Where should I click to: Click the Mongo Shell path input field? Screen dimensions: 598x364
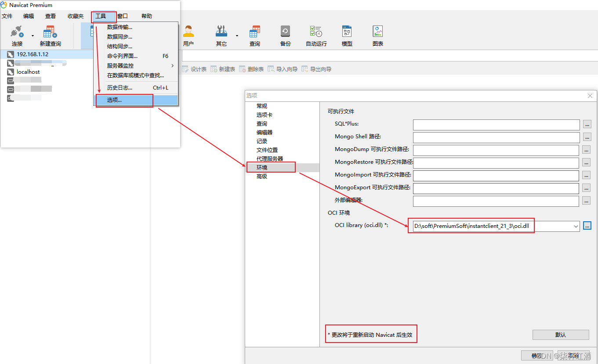(496, 137)
